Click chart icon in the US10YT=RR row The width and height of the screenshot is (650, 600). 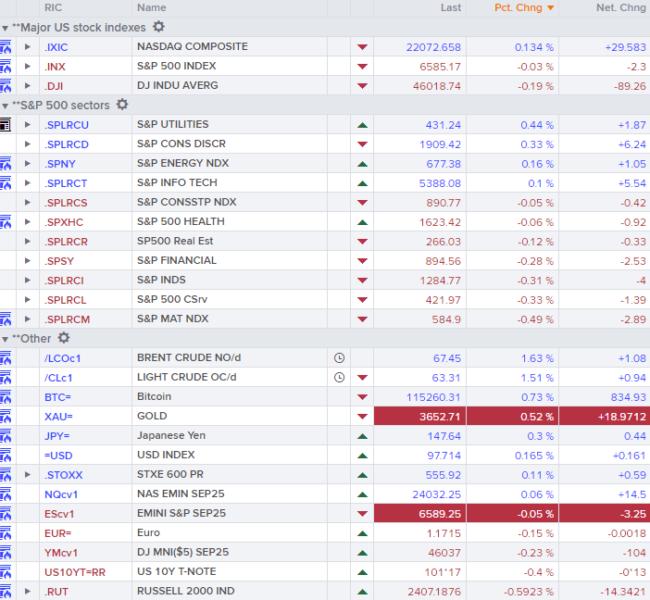click(x=5, y=572)
